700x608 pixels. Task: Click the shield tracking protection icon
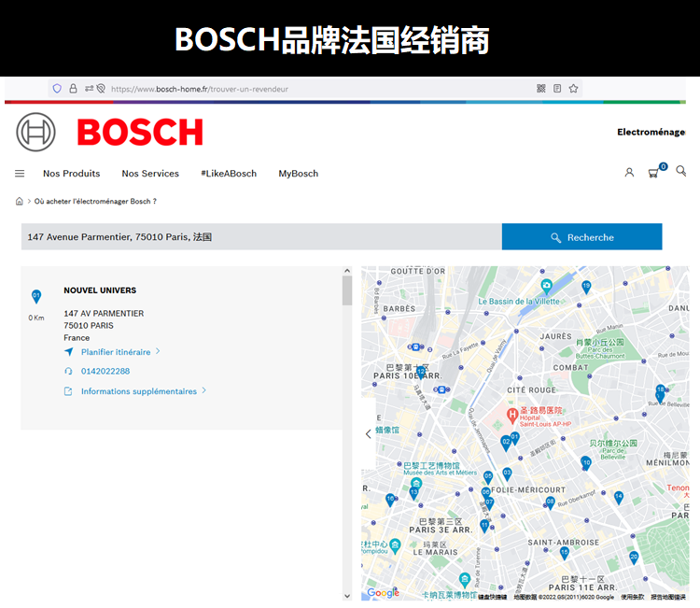pyautogui.click(x=57, y=89)
